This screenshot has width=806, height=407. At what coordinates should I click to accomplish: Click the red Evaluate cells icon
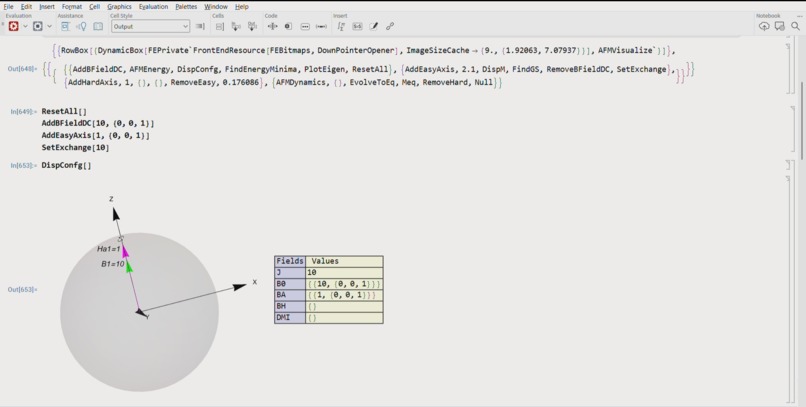(x=13, y=26)
